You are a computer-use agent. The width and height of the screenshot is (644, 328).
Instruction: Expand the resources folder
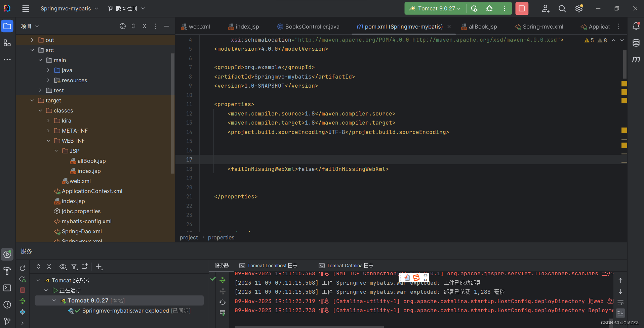48,80
